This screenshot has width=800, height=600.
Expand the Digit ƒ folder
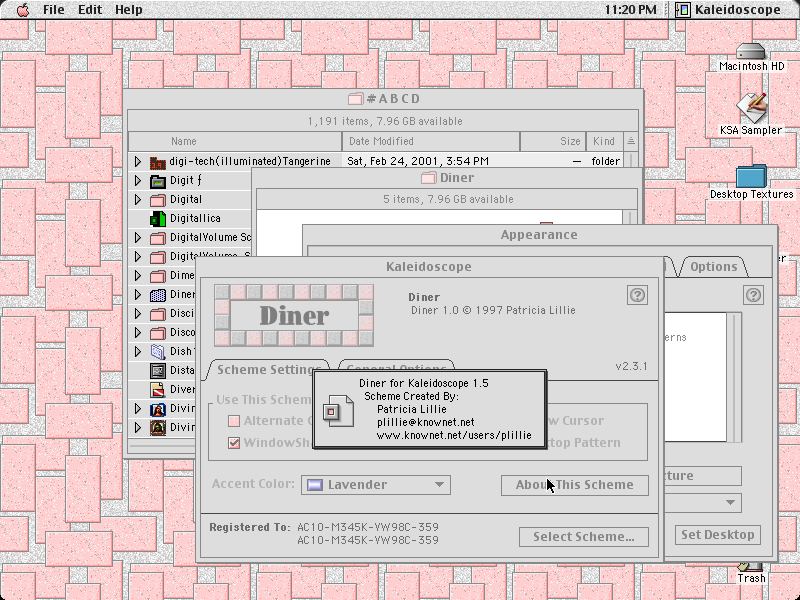click(x=138, y=181)
